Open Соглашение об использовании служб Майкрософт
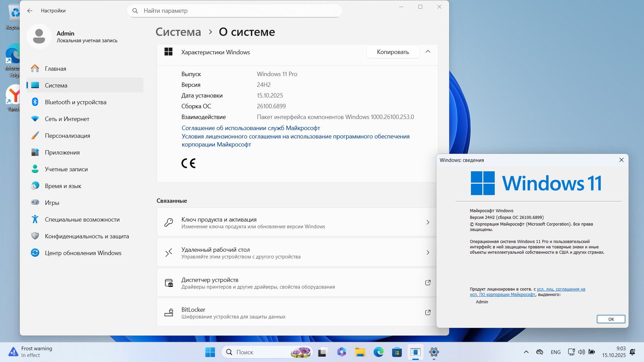This screenshot has height=362, width=644. 251,128
